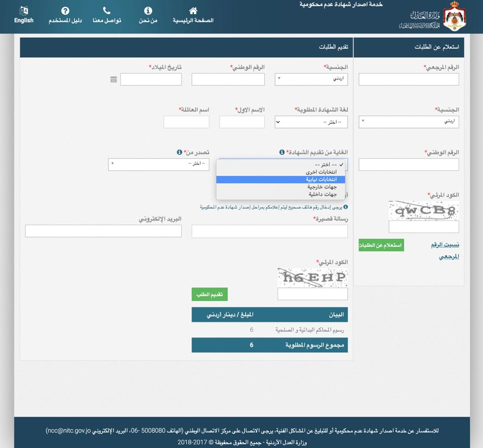Open nationality dropdown in inquiry panel

coord(408,122)
